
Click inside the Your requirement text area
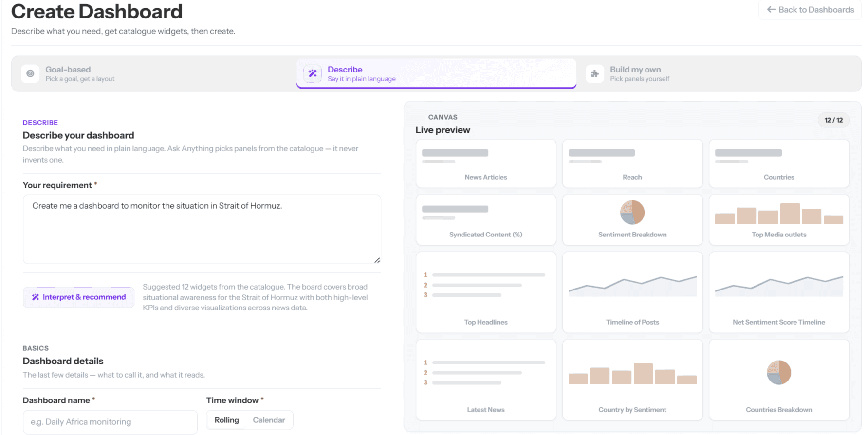[202, 229]
